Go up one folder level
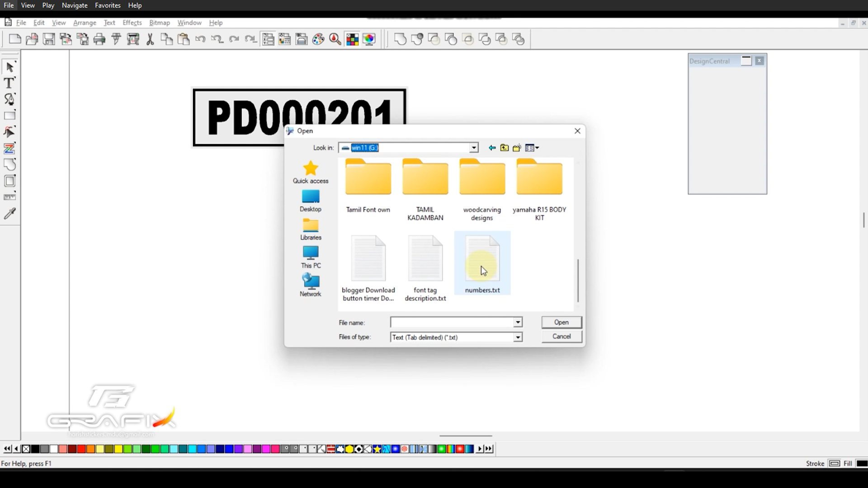This screenshot has width=868, height=488. (x=505, y=148)
